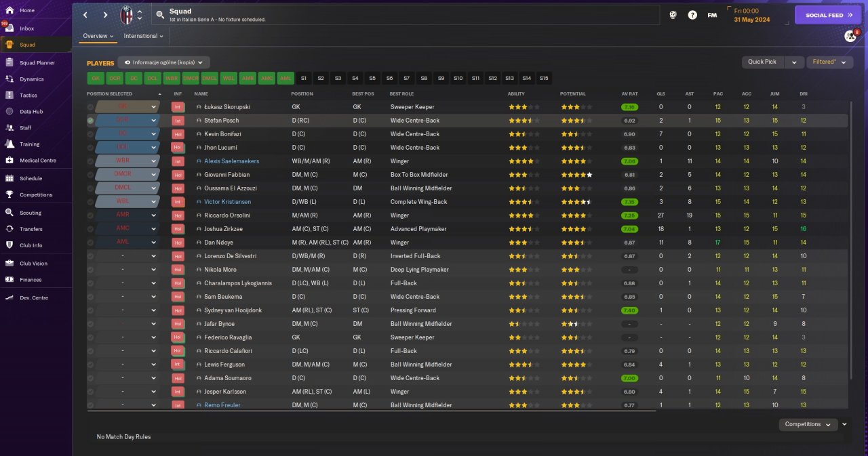Select the checkbox beside Kevin Bonifazi
The height and width of the screenshot is (456, 868).
click(x=91, y=134)
